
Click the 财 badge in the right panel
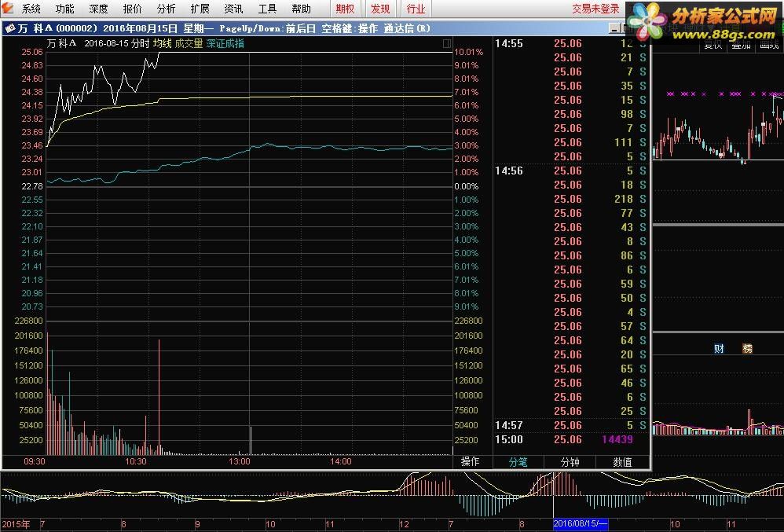click(x=719, y=348)
